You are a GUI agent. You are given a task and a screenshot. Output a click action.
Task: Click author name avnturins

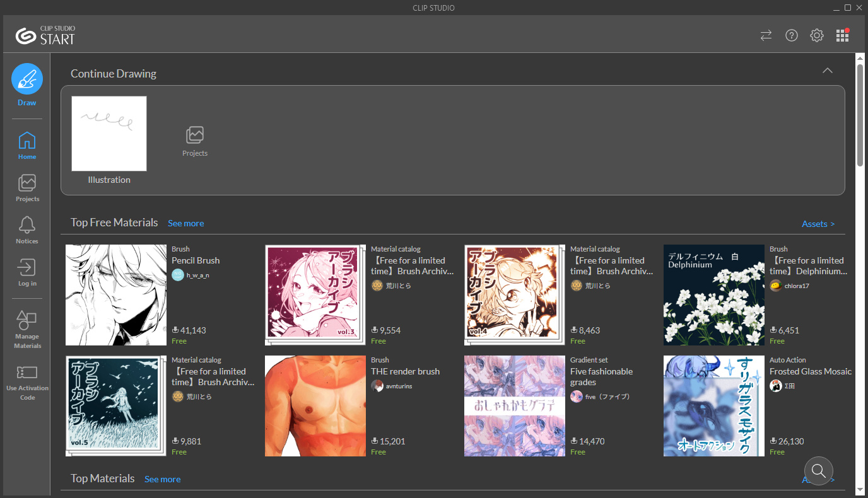399,386
